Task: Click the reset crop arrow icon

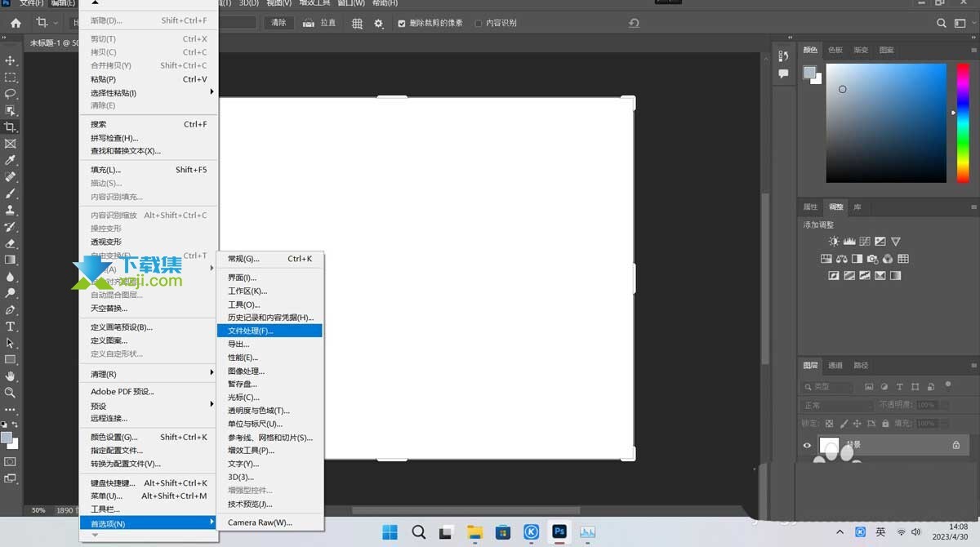Action: tap(634, 24)
